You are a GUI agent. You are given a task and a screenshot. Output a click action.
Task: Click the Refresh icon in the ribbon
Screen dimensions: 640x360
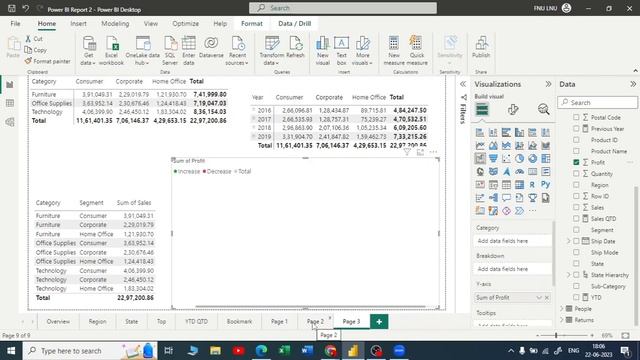click(x=295, y=47)
